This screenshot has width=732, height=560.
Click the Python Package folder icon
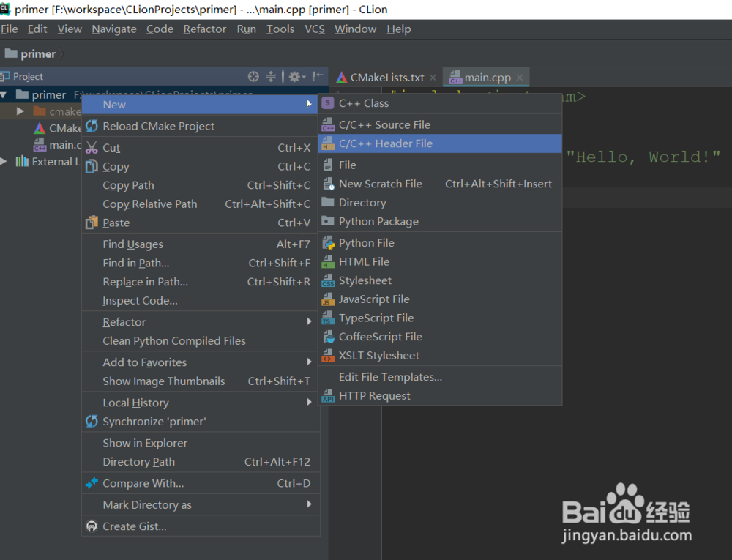[x=328, y=221]
